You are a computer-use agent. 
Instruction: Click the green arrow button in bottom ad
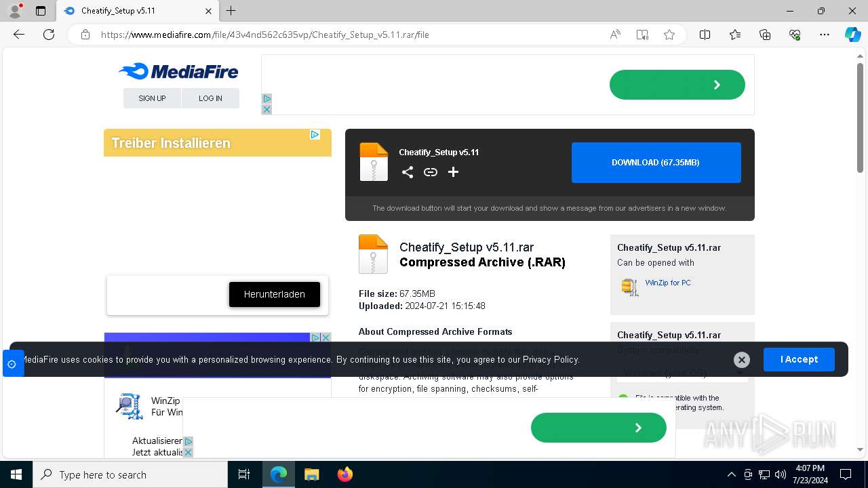tap(598, 428)
